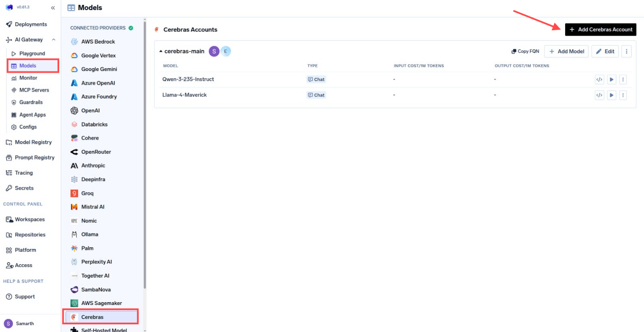Copy FQN of cerebras-main

[x=525, y=51]
